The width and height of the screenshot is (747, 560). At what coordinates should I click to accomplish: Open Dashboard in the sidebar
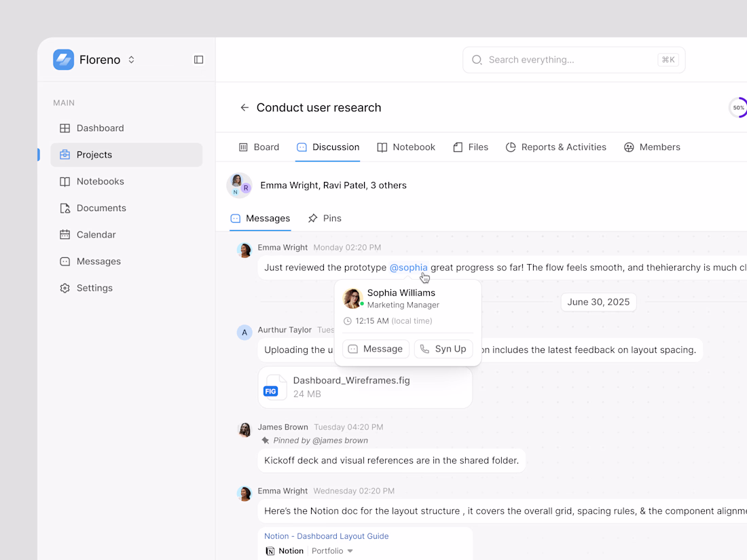[126, 128]
